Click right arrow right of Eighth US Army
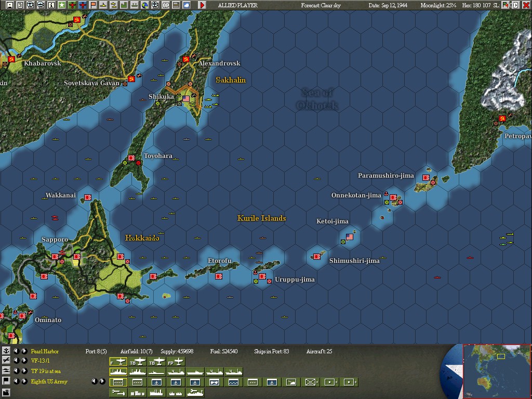Viewport: 532px width, 399px height. 102,381
